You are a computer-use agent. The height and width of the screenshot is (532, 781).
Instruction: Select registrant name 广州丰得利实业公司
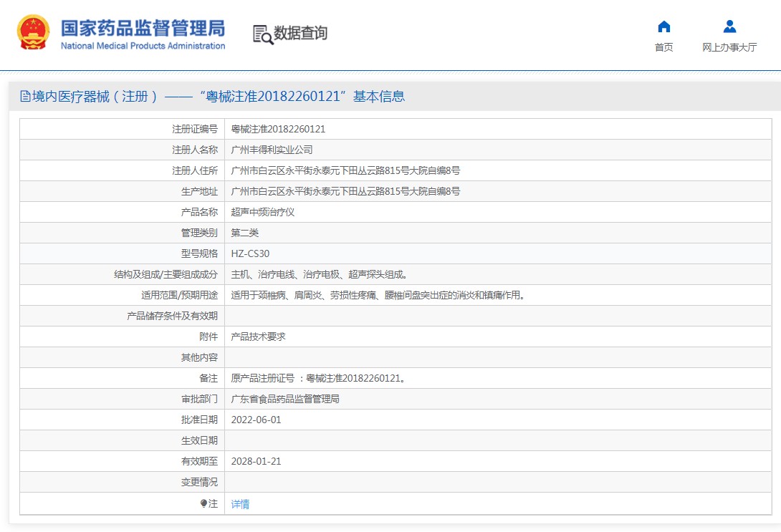[272, 150]
